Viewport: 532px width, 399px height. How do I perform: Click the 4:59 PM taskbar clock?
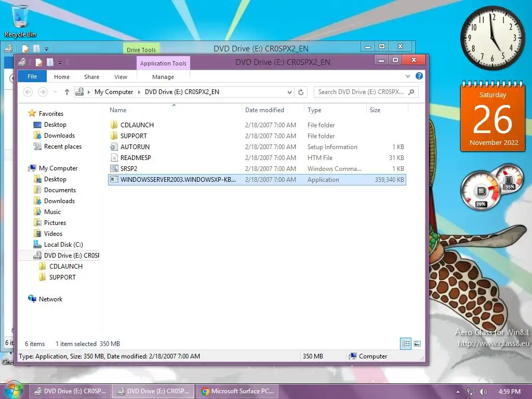coord(510,392)
